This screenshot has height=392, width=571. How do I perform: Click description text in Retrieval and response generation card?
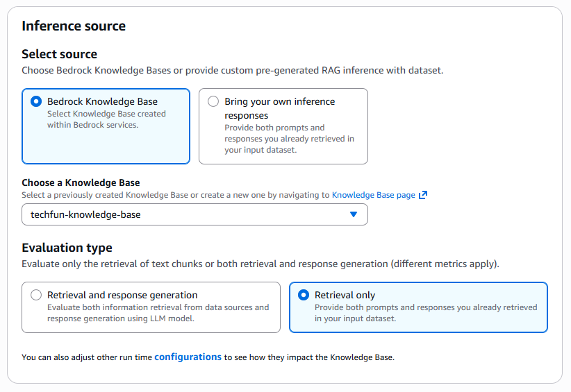pos(158,313)
